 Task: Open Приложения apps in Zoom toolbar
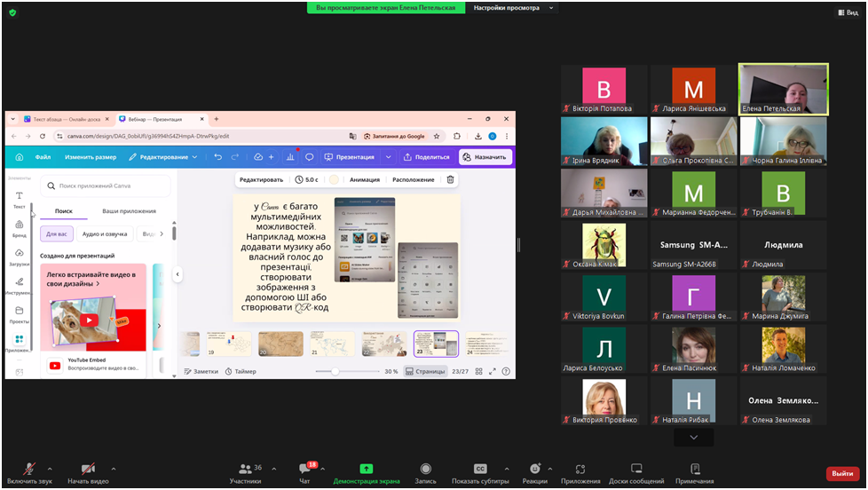coord(580,470)
